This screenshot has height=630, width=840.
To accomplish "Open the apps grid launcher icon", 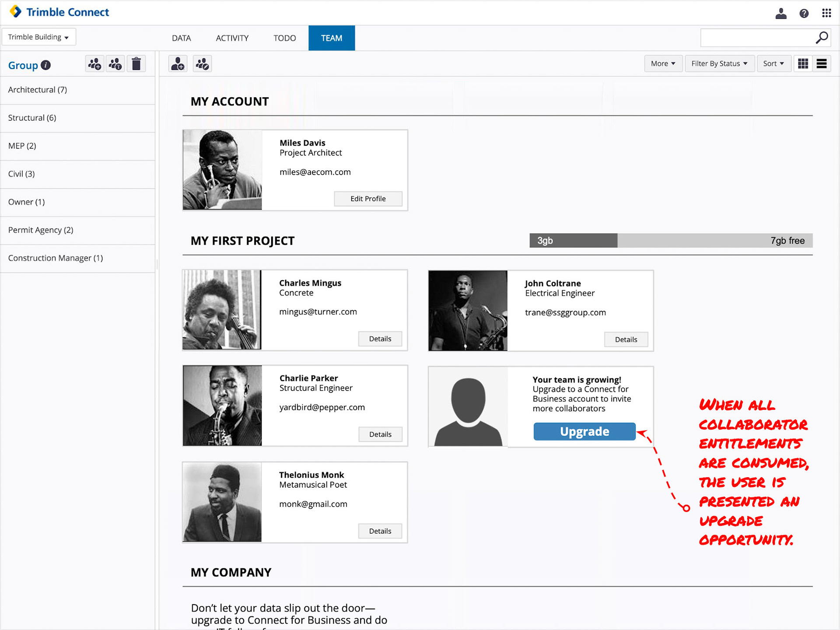I will pyautogui.click(x=826, y=13).
